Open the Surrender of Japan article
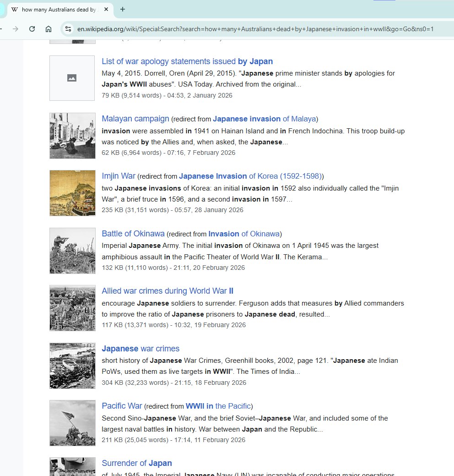 [137, 463]
